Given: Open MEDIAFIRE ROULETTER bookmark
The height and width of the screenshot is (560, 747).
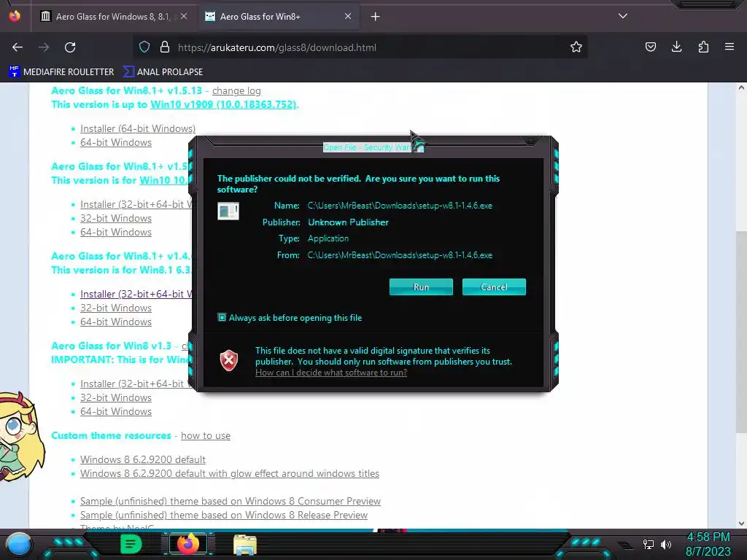Looking at the screenshot, I should click(x=61, y=72).
